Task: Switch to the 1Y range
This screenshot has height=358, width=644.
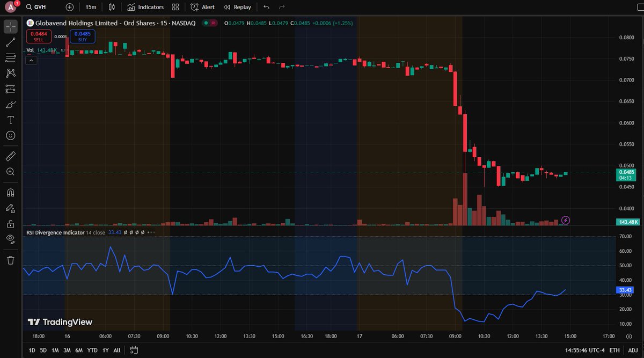Action: (106, 350)
